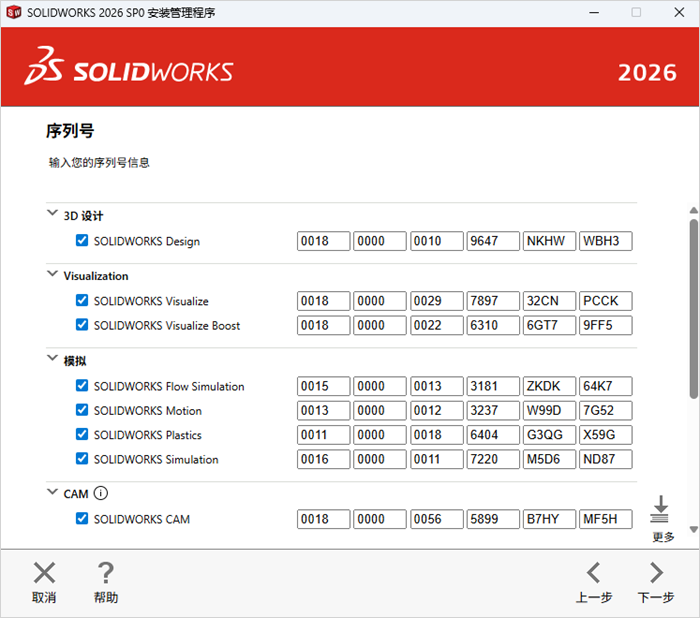700x618 pixels.
Task: Click Design serial field containing WBH3
Action: pyautogui.click(x=606, y=241)
